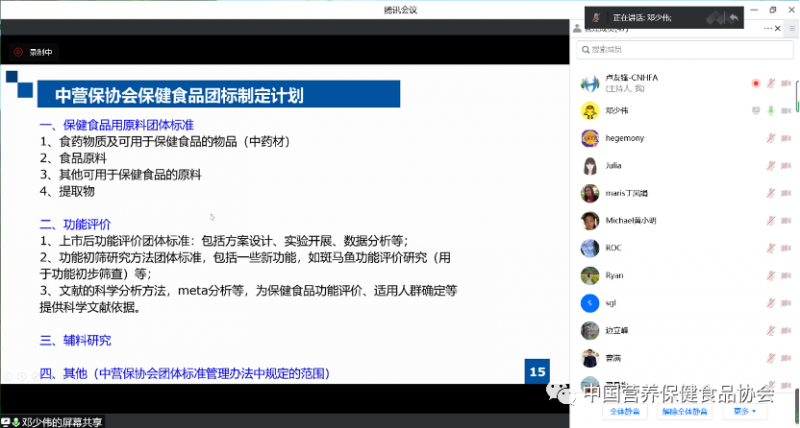800x428 pixels.
Task: Select participant name hegemony
Action: [624, 138]
